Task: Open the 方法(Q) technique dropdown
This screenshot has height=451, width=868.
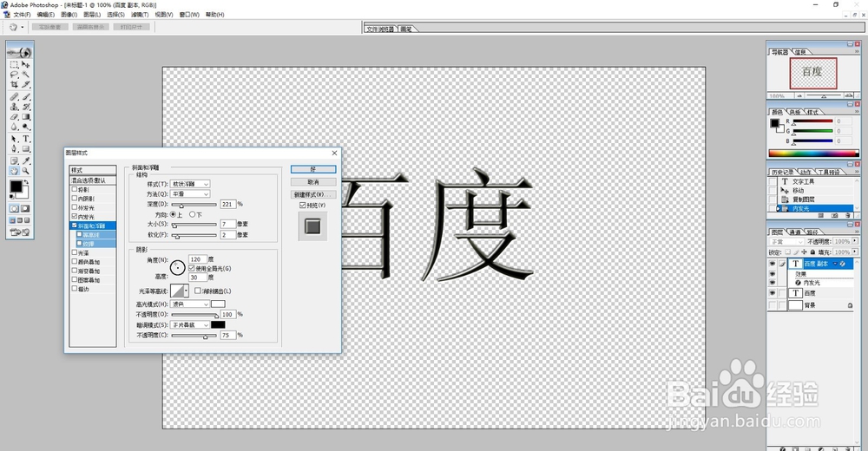Action: (190, 193)
